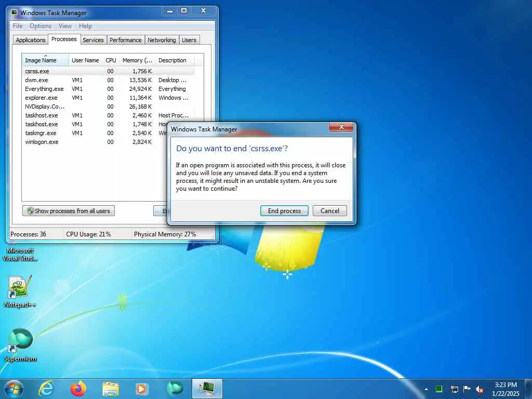Open the Windows Start menu orb

[x=14, y=389]
